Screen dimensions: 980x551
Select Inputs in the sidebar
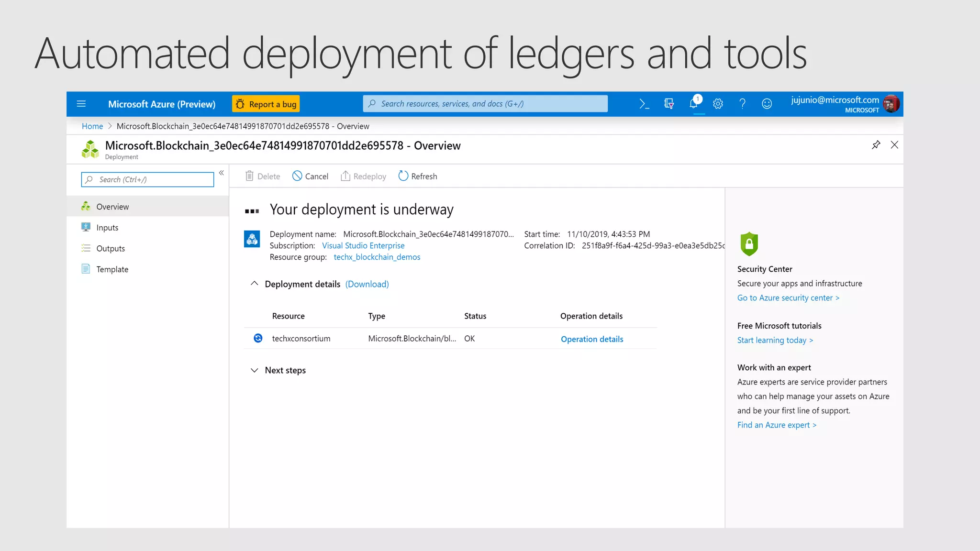(x=147, y=227)
